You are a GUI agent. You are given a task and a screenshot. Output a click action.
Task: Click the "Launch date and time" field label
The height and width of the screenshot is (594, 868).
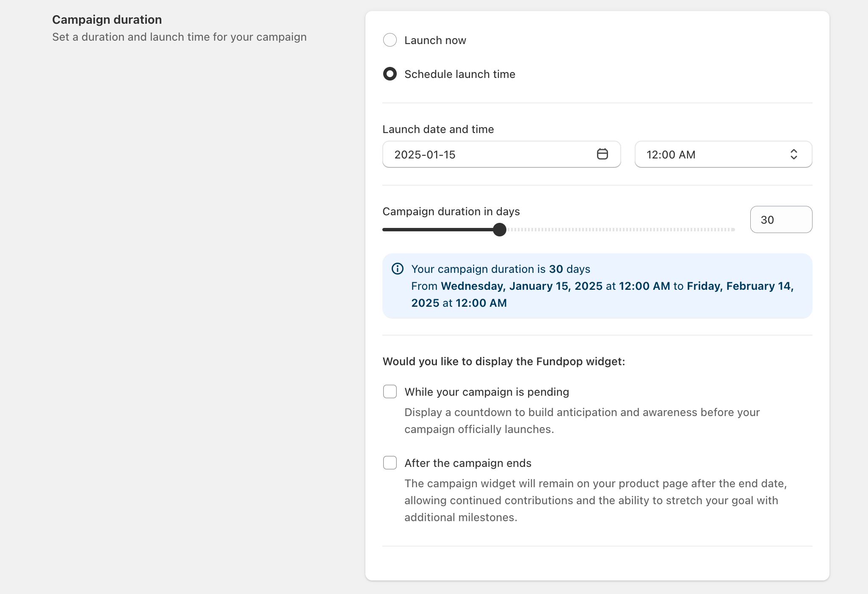click(438, 129)
